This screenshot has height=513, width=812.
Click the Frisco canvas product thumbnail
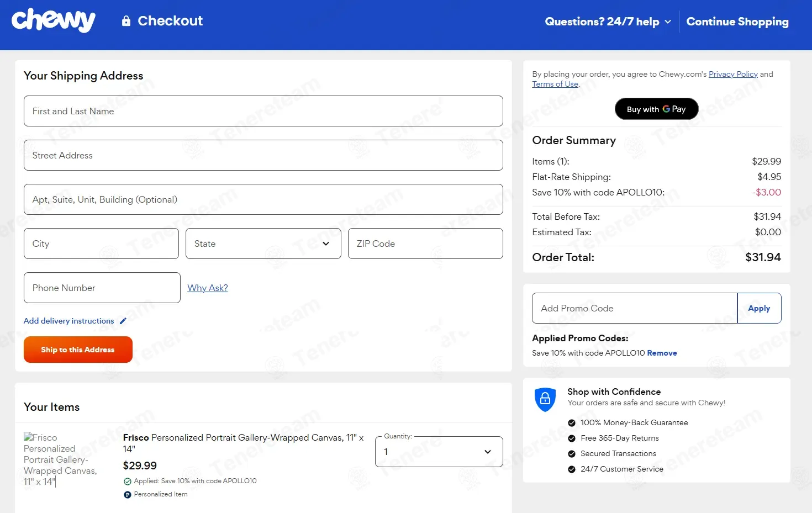point(61,459)
